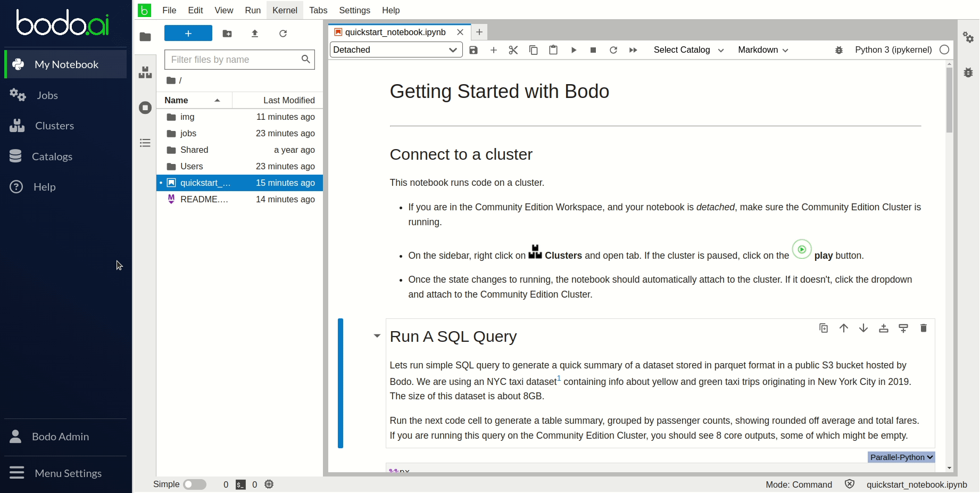The height and width of the screenshot is (493, 980).
Task: Run the current cell with the play icon
Action: pyautogui.click(x=574, y=50)
